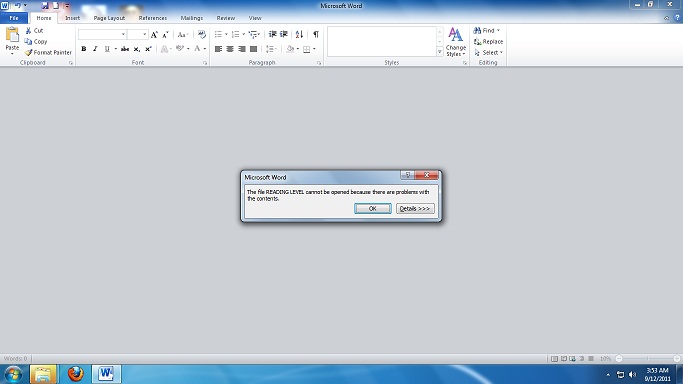This screenshot has width=683, height=384.
Task: Expand the Styles gallery arrow
Action: point(440,52)
